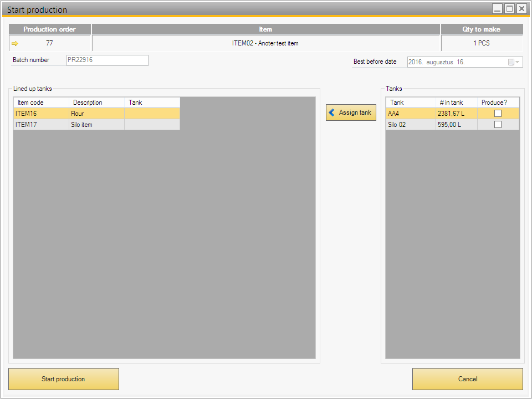The width and height of the screenshot is (532, 399).
Task: Select the AA4 tank row
Action: [x=410, y=114]
